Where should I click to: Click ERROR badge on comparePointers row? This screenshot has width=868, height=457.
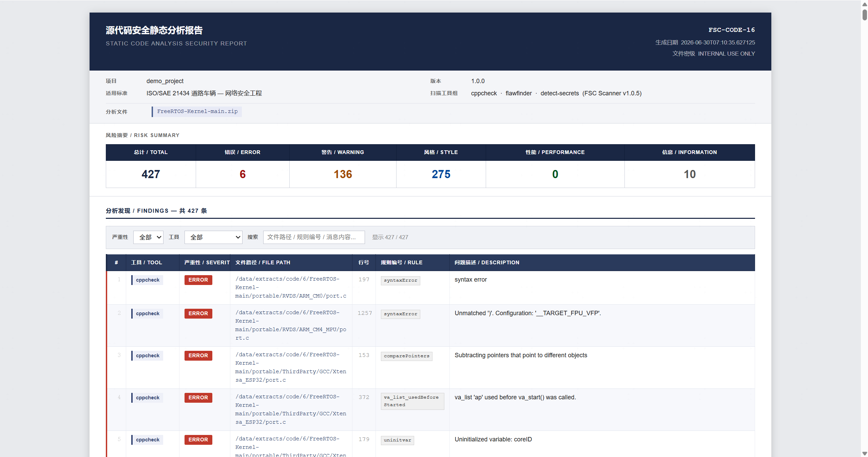tap(198, 356)
